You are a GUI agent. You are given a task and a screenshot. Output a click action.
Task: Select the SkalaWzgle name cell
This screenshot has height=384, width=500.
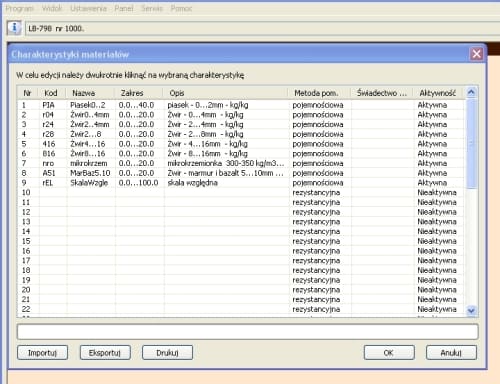[89, 183]
